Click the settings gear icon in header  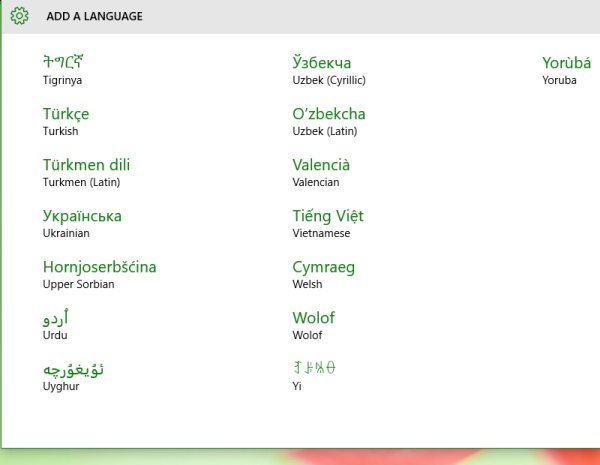pos(20,16)
